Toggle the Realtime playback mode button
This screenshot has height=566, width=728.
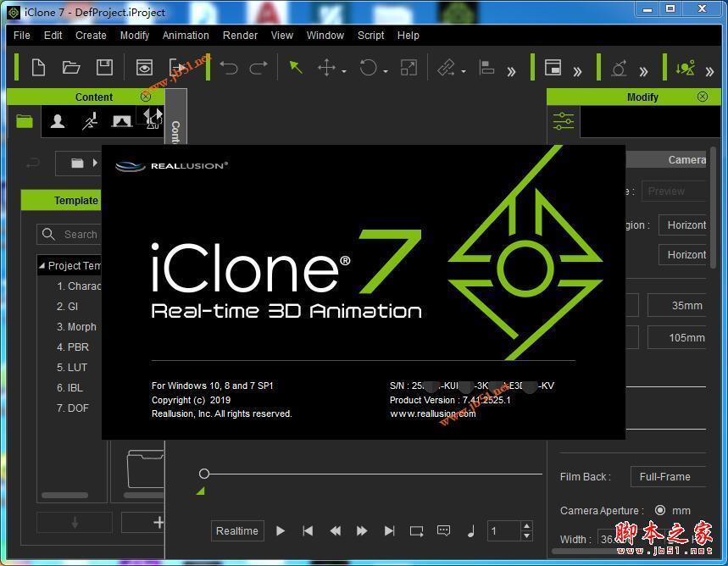click(237, 531)
